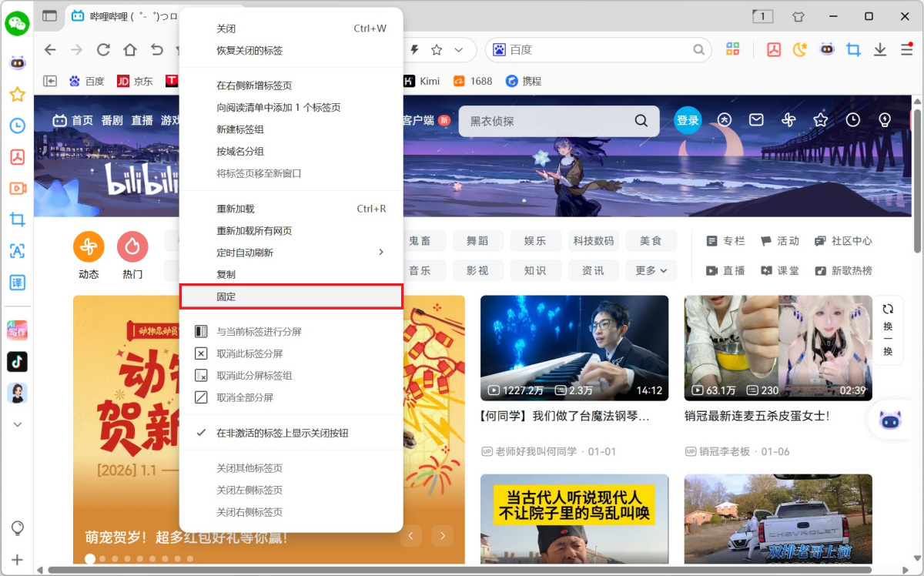The image size is (924, 576).
Task: Open the PDF tools icon in the toolbar
Action: coord(773,49)
